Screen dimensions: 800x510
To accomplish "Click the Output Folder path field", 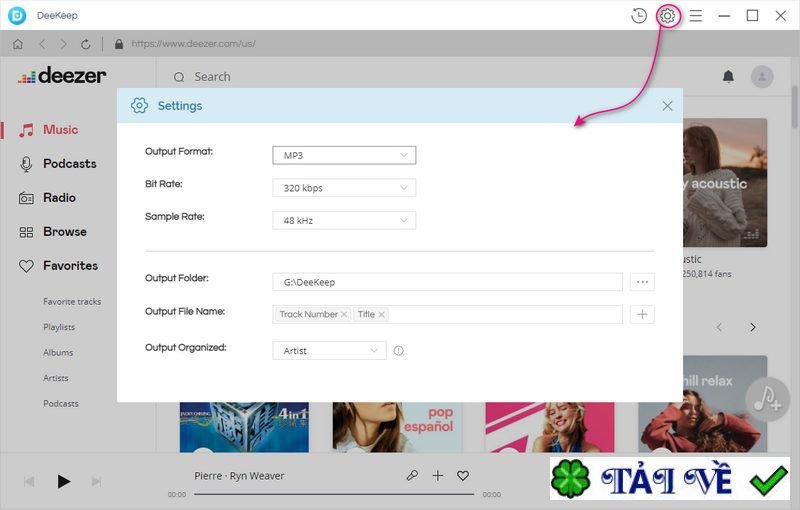I will [447, 282].
